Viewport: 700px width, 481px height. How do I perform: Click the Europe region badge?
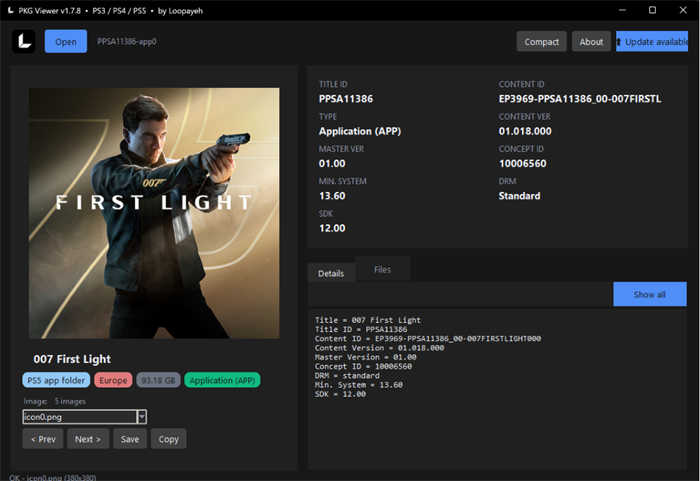pyautogui.click(x=113, y=380)
